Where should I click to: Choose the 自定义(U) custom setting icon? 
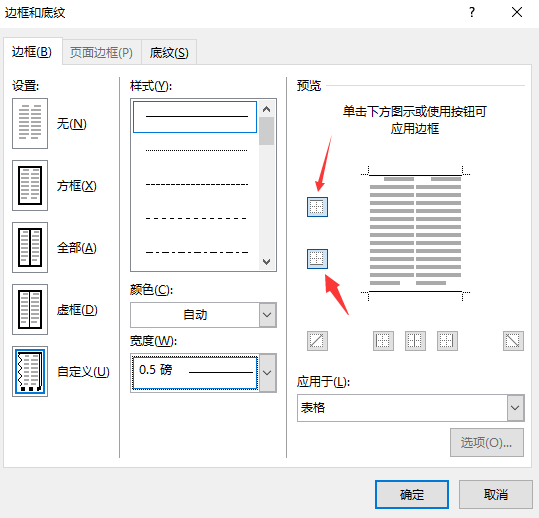(30, 371)
